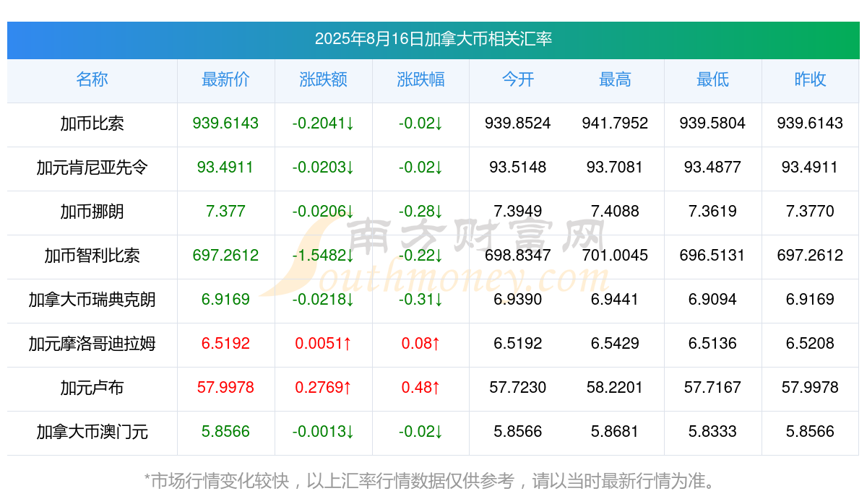Click the change percent 0.08↑

[420, 344]
